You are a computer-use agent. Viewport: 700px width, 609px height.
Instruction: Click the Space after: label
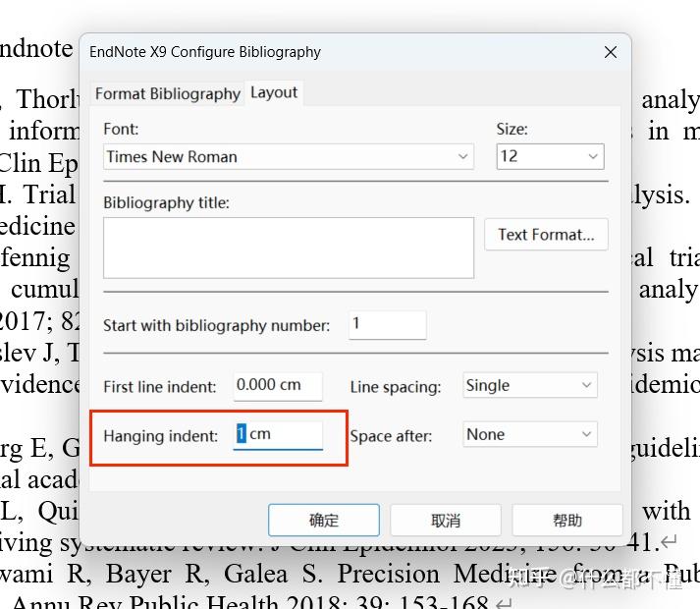pos(391,436)
